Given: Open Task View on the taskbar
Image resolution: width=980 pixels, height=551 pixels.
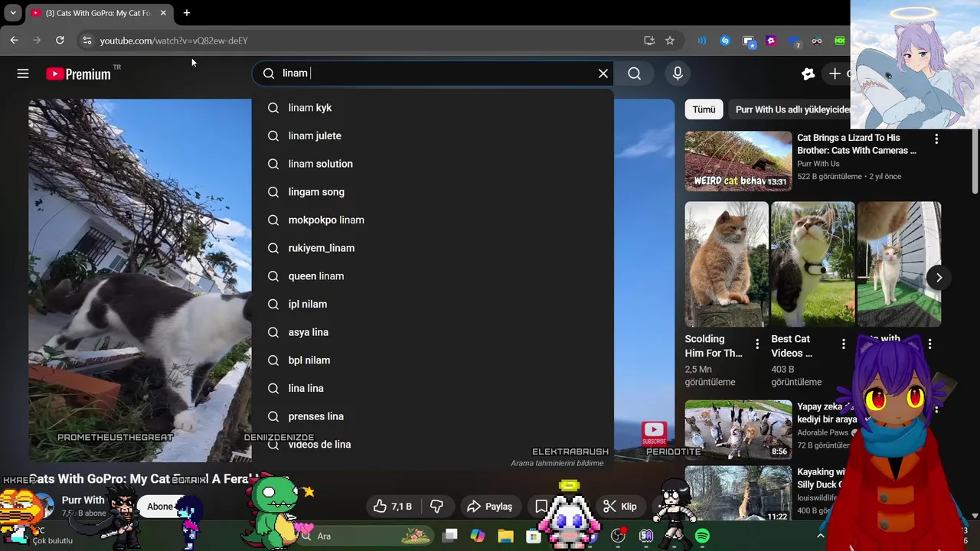Looking at the screenshot, I should (450, 536).
